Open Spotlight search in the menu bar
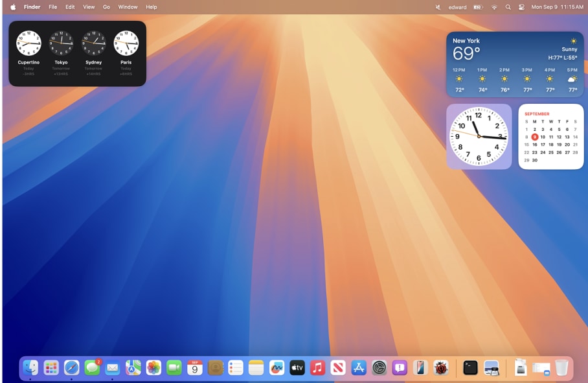Image resolution: width=588 pixels, height=383 pixels. pos(508,7)
